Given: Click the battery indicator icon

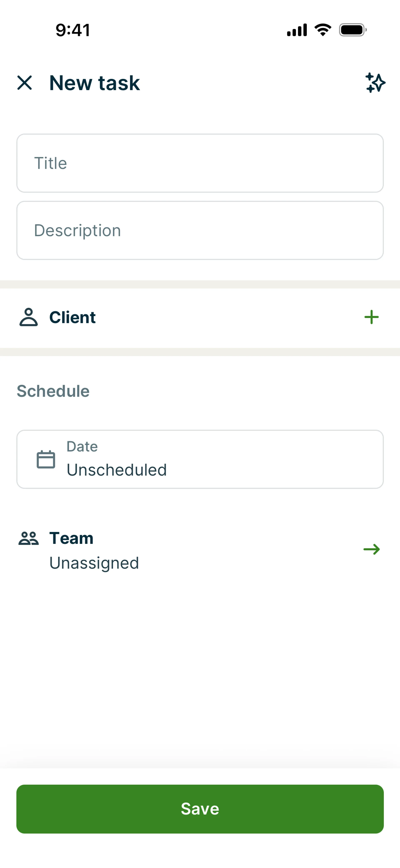Looking at the screenshot, I should [352, 30].
